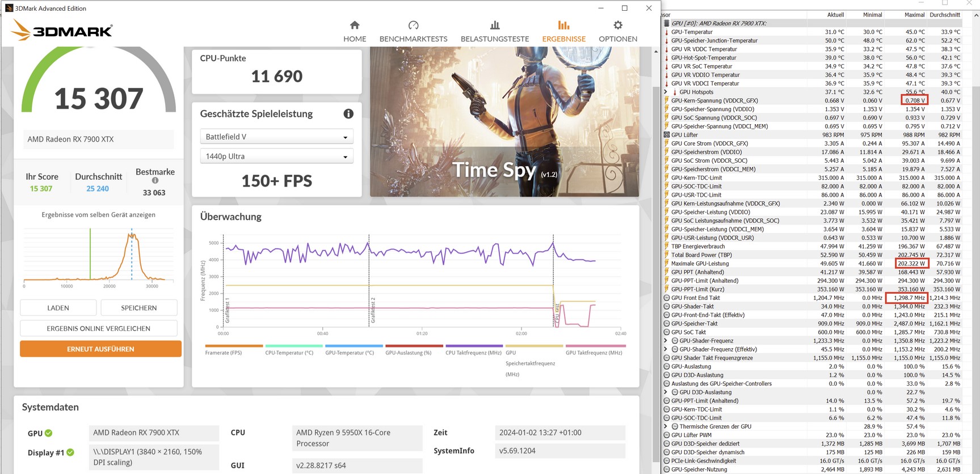Image resolution: width=980 pixels, height=474 pixels.
Task: Click the pink GPU Taktfrequenz (MHz) legend swatch
Action: [595, 346]
